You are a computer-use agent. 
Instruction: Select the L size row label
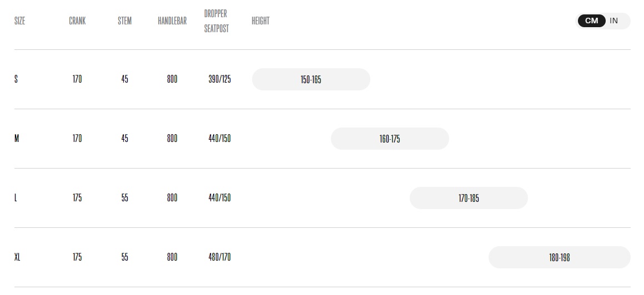[16, 198]
